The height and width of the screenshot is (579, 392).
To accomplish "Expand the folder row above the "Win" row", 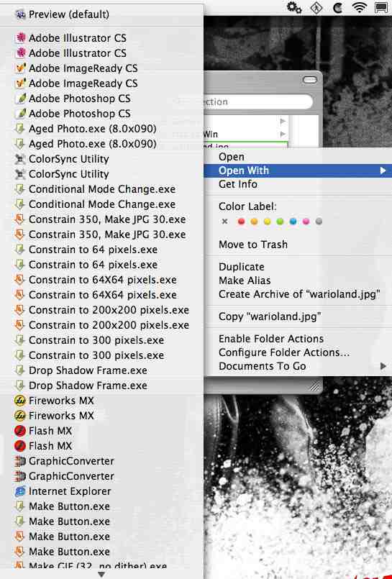I will (283, 121).
